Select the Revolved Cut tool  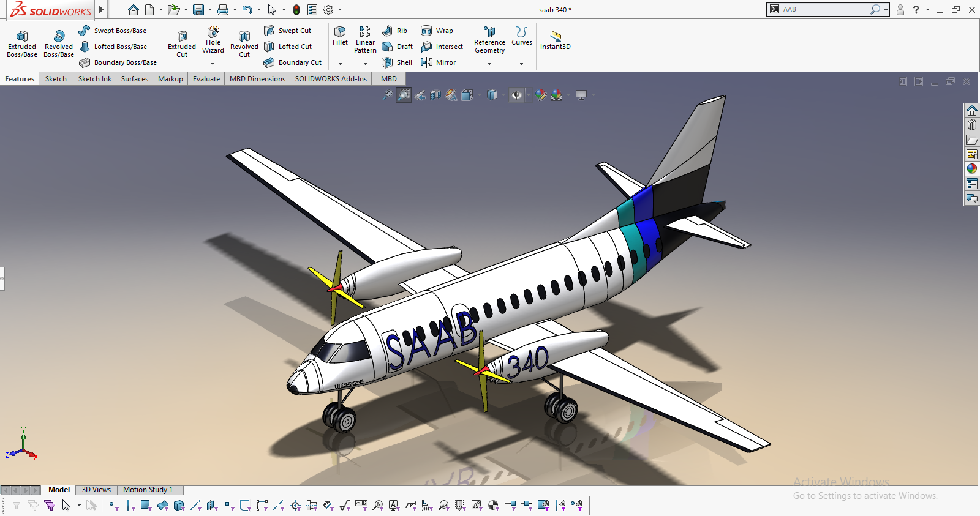click(x=244, y=43)
